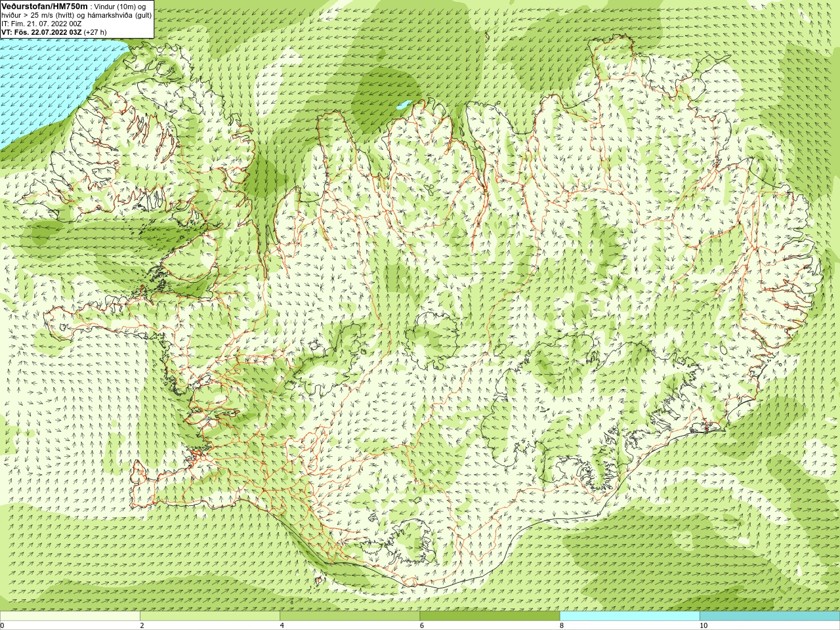
Task: Click the scale label '4'
Action: (282, 626)
